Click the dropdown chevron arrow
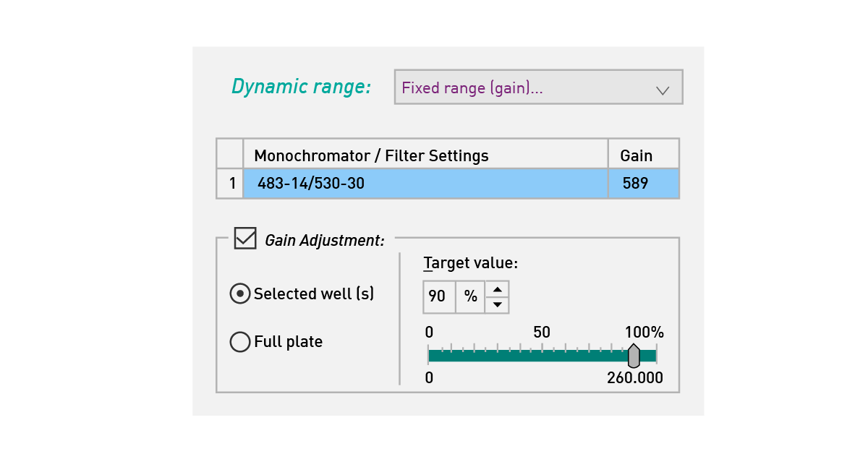868x454 pixels. tap(664, 90)
